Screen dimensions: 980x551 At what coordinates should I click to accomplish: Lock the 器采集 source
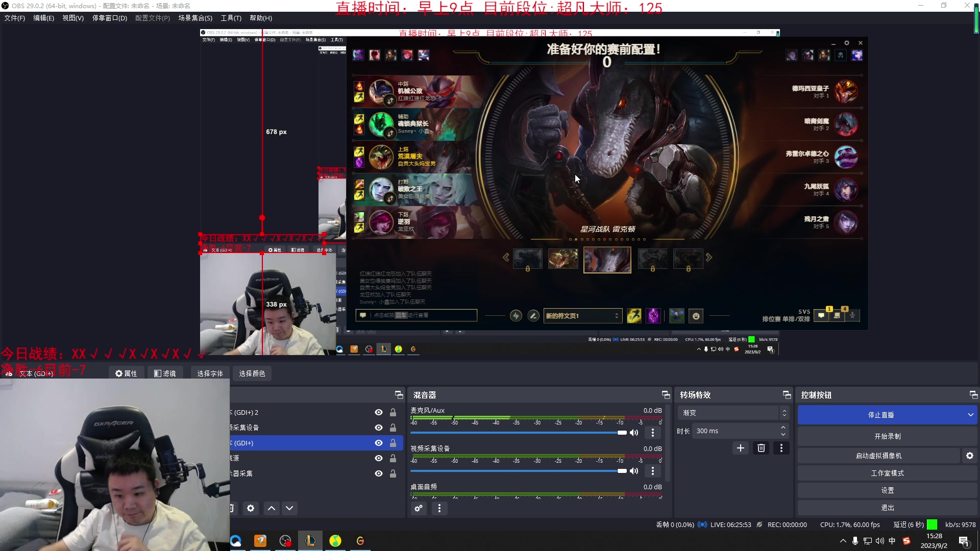click(393, 473)
